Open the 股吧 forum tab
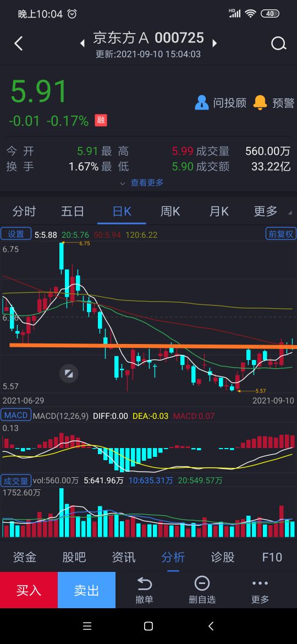Viewport: 297px width, 644px height. [x=74, y=558]
